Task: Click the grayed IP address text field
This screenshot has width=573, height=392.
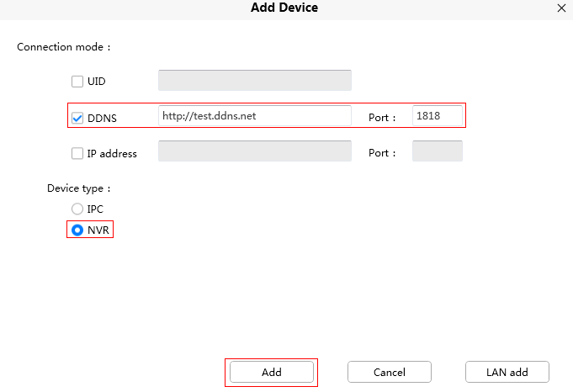Action: pyautogui.click(x=255, y=151)
